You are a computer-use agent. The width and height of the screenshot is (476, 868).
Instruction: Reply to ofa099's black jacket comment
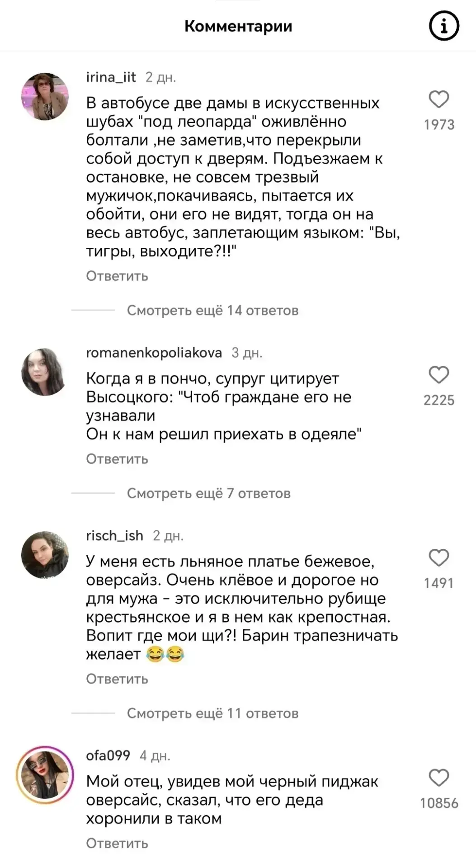coord(117,844)
